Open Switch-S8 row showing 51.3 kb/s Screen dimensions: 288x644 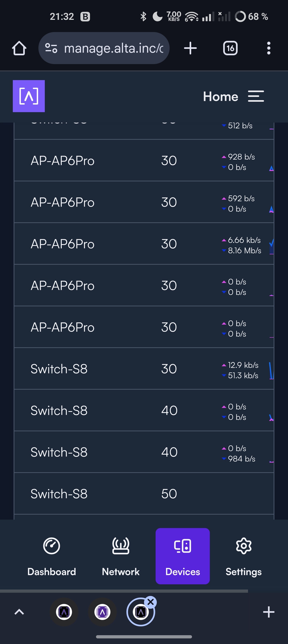pyautogui.click(x=144, y=368)
